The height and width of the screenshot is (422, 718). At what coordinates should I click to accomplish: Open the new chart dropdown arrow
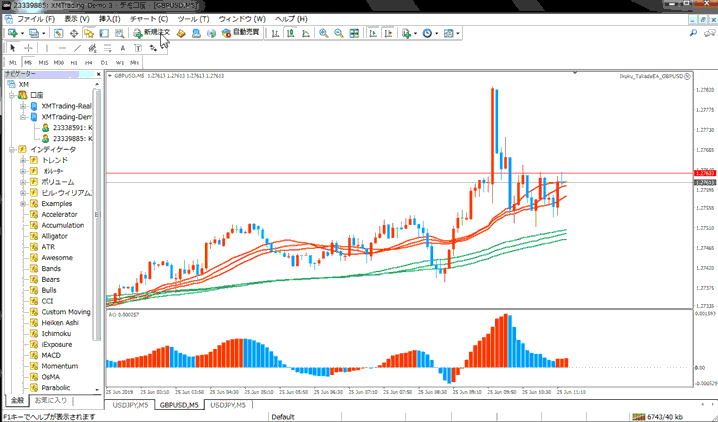(x=20, y=33)
